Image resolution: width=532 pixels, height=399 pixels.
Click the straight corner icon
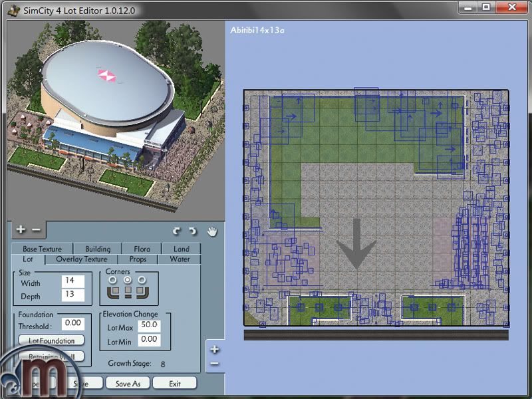(x=128, y=292)
